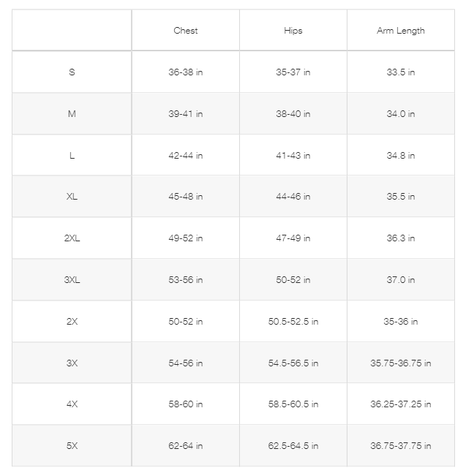The height and width of the screenshot is (476, 466).
Task: Select the 2X size row label
Action: (72, 322)
